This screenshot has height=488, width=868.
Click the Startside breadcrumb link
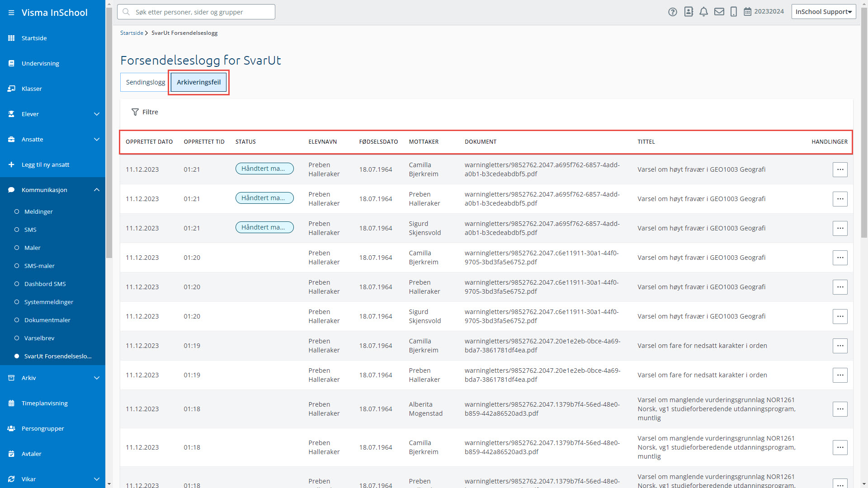click(x=132, y=33)
